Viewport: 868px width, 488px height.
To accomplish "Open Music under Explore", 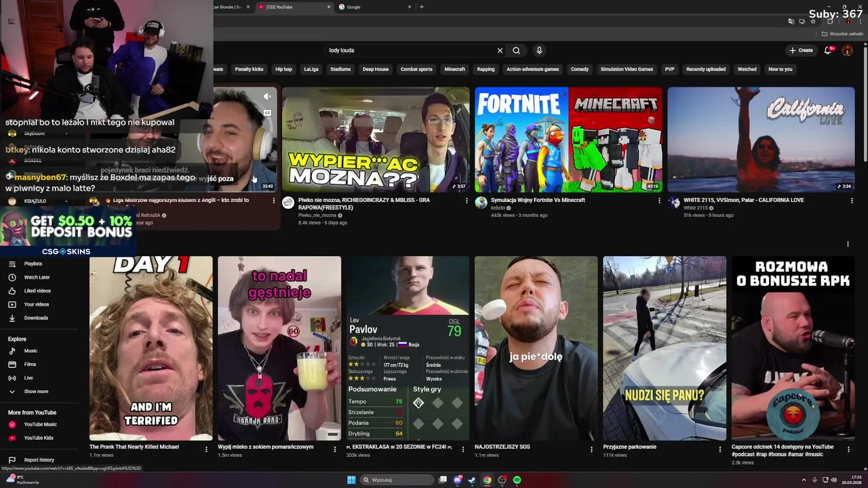I will 31,351.
